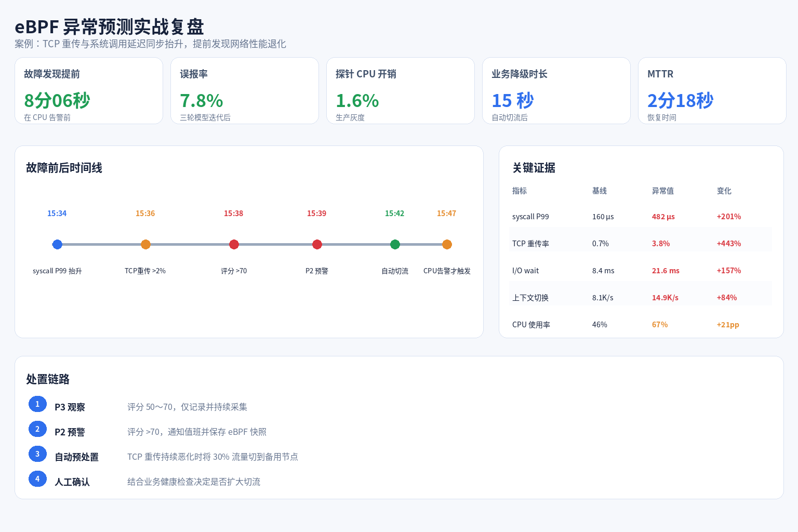
Task: Click the P2 预警 timeline label
Action: [317, 271]
